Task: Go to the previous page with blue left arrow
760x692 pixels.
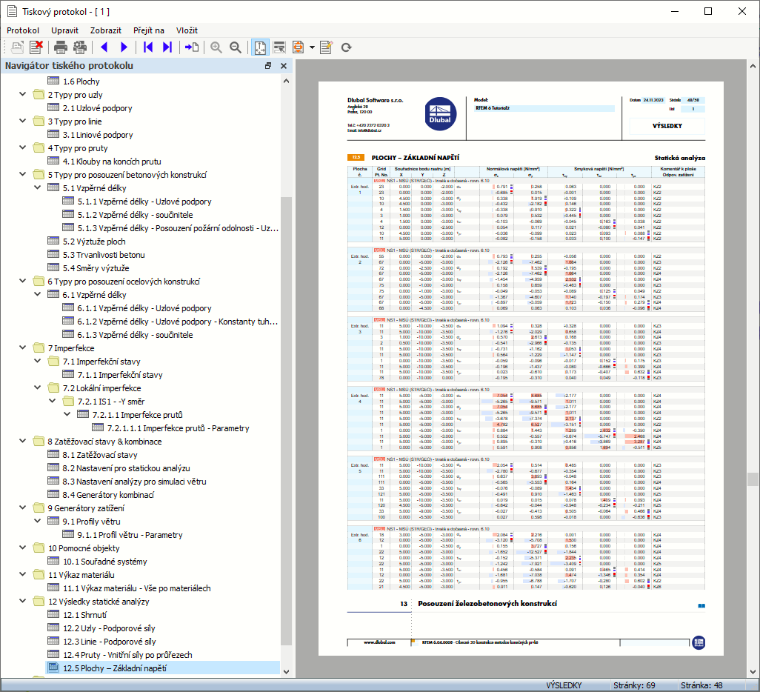Action: pos(104,47)
